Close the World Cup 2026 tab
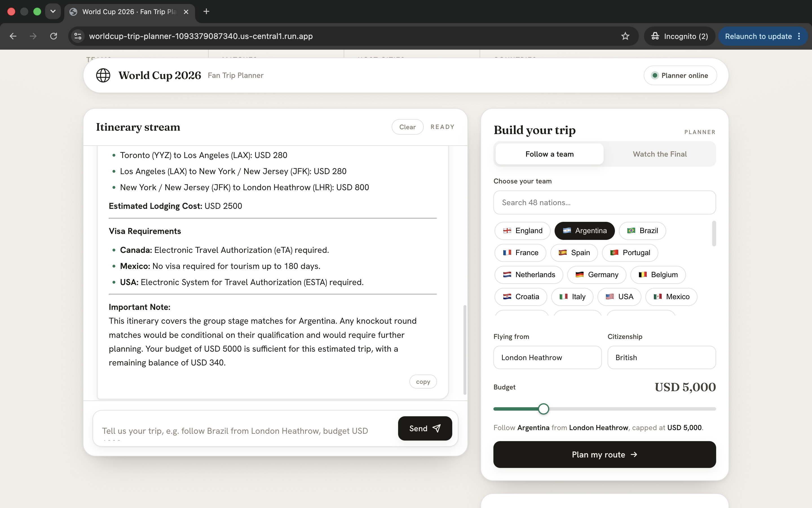 tap(186, 12)
